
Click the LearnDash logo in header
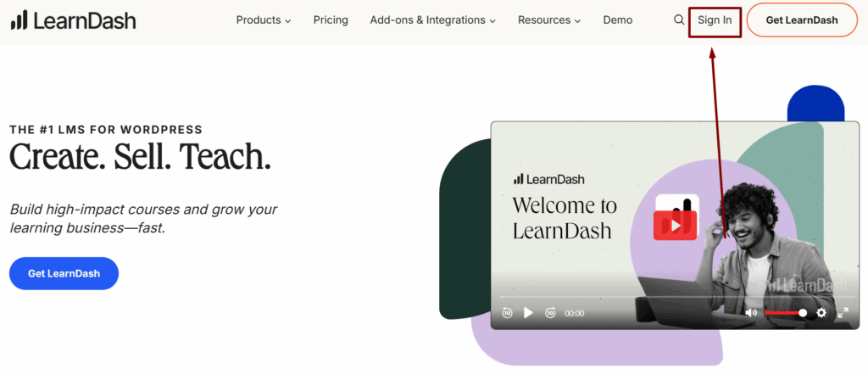pos(73,20)
